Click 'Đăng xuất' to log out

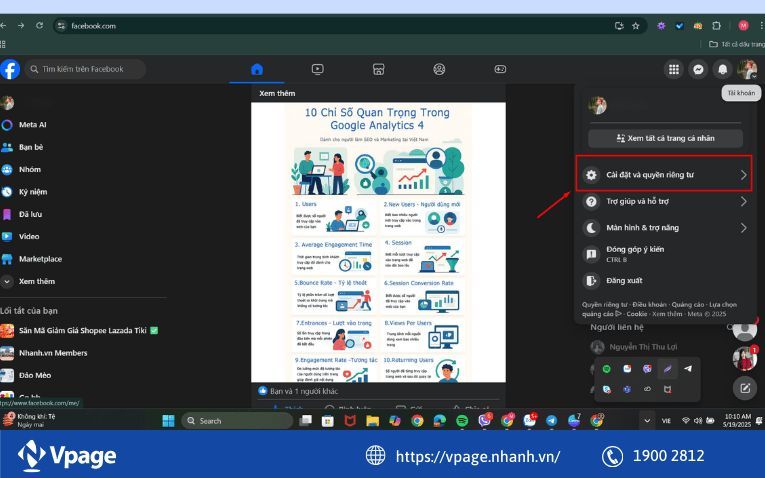pos(664,280)
